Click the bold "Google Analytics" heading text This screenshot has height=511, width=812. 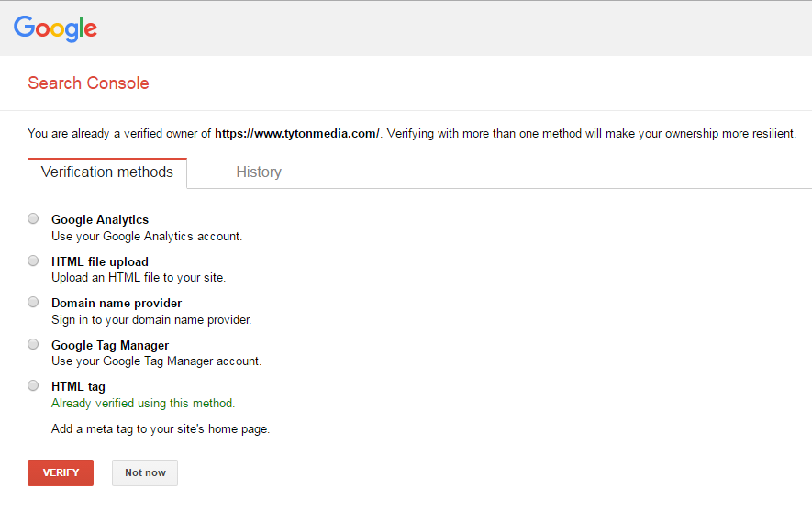[100, 220]
